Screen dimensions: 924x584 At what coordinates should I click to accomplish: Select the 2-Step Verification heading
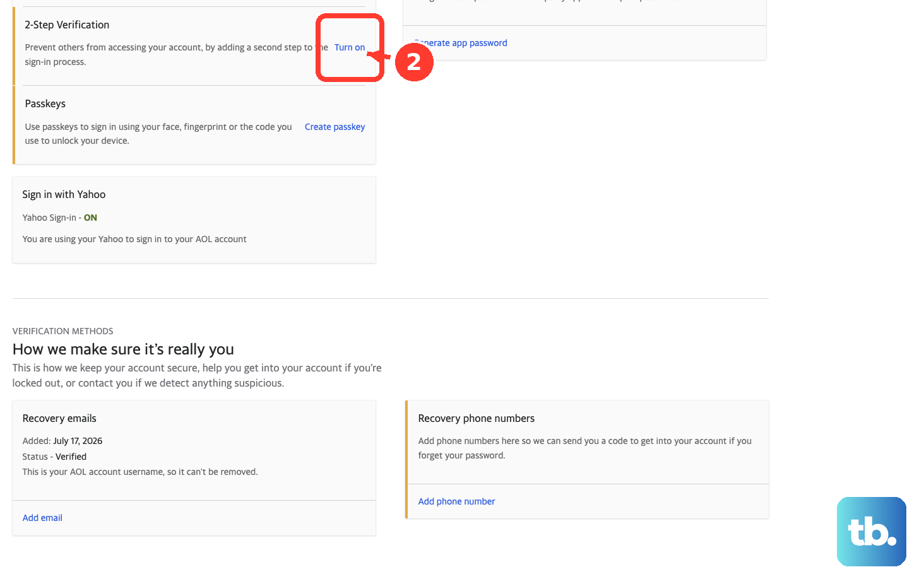pyautogui.click(x=67, y=25)
